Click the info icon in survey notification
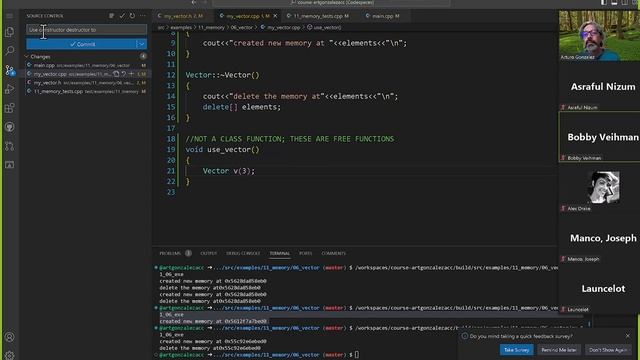The image size is (640, 360). click(x=464, y=336)
